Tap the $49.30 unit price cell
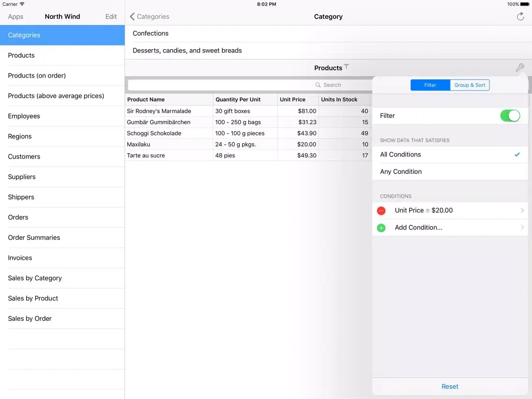 (x=298, y=155)
